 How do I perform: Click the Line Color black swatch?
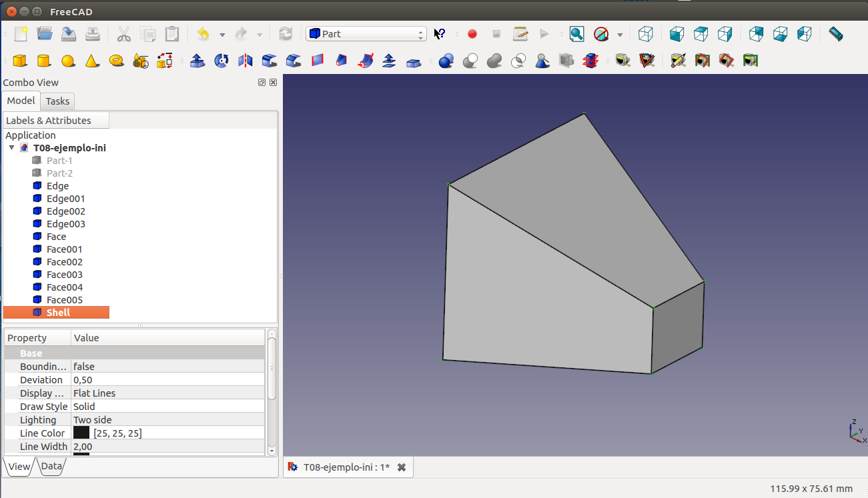(x=81, y=433)
